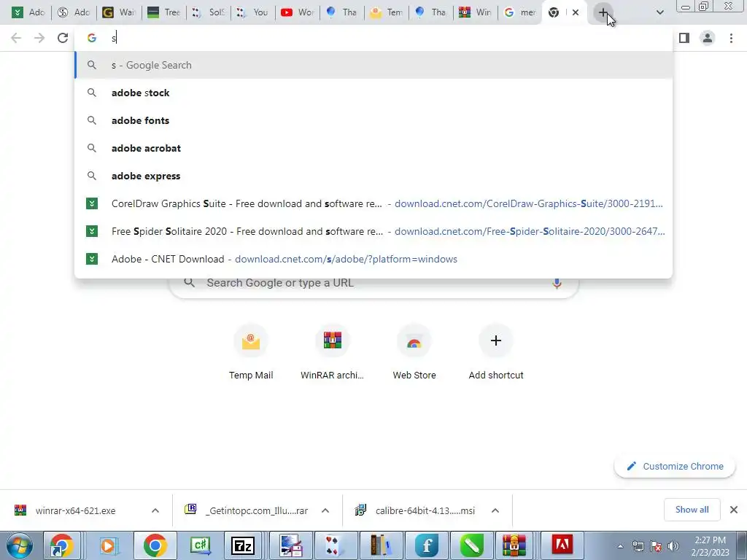Open Free Spider Solitaire 2020 suggestion
The height and width of the screenshot is (560, 747).
point(373,231)
